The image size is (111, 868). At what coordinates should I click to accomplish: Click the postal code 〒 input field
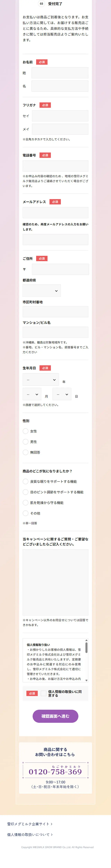pyautogui.click(x=60, y=269)
